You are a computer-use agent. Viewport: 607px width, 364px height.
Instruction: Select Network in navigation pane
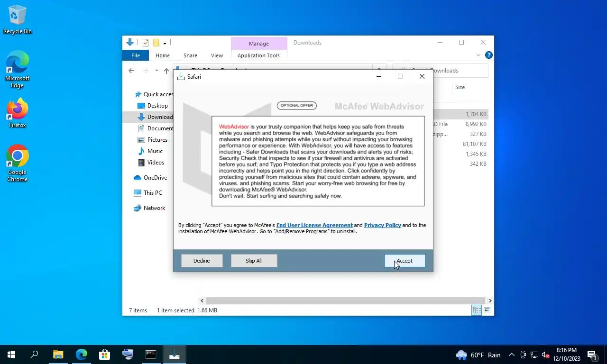pyautogui.click(x=149, y=208)
